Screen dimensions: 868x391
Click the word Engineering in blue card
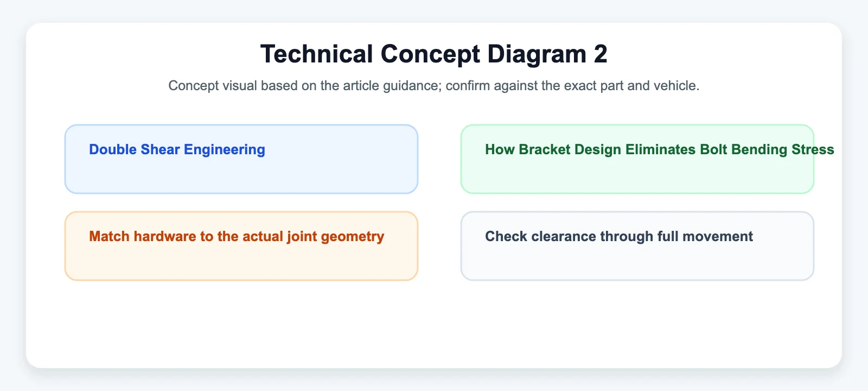pos(225,149)
